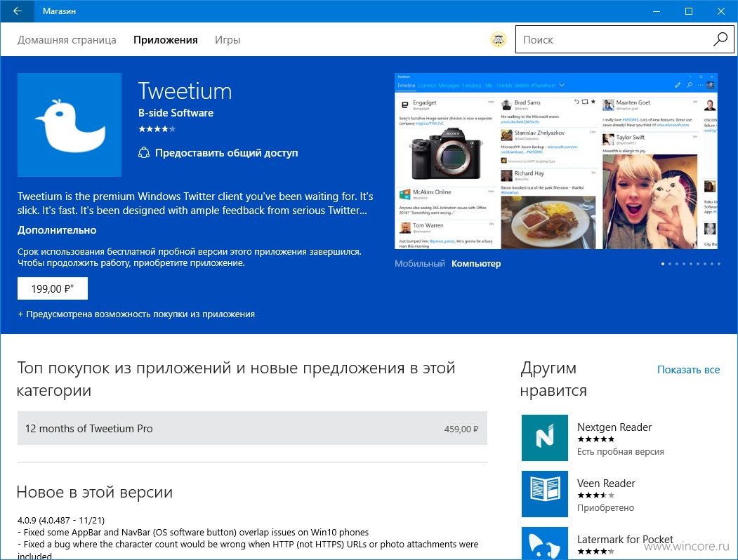Viewport: 738px width, 560px height.
Task: Click the B-side Software publisher link
Action: pyautogui.click(x=176, y=113)
